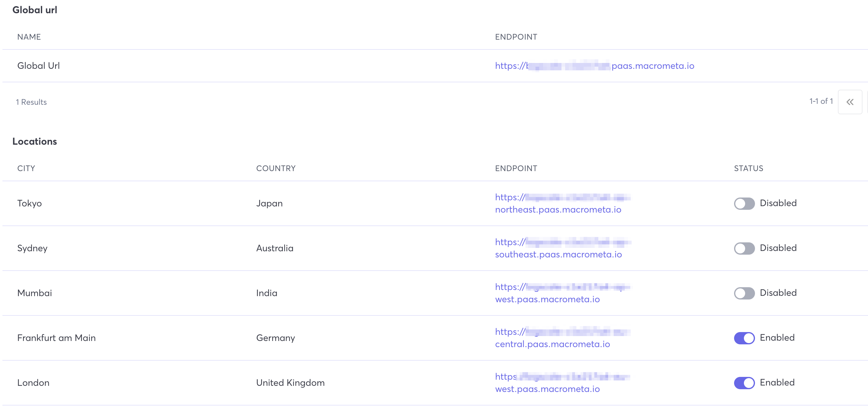Select the Frankfurt am Main city cell
Image resolution: width=868 pixels, height=411 pixels.
pyautogui.click(x=57, y=338)
